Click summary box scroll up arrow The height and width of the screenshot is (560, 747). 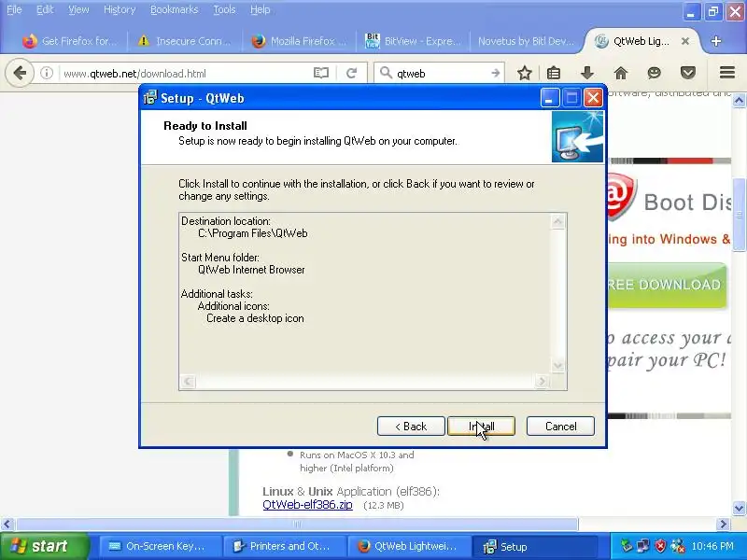tap(557, 221)
